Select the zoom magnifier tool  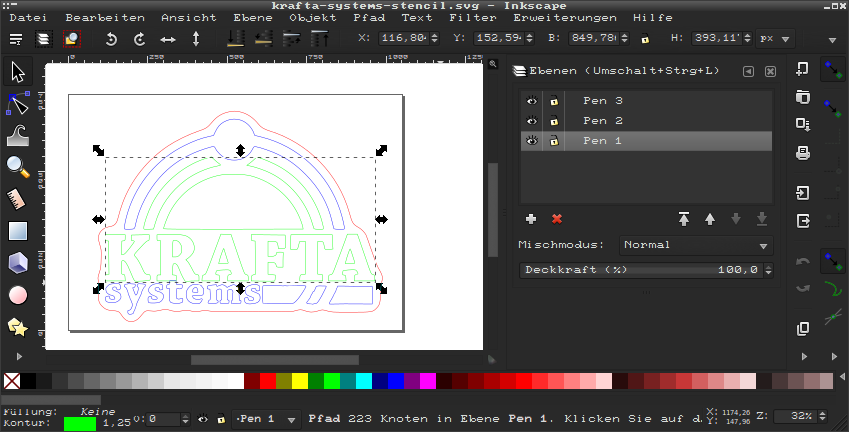coord(18,167)
